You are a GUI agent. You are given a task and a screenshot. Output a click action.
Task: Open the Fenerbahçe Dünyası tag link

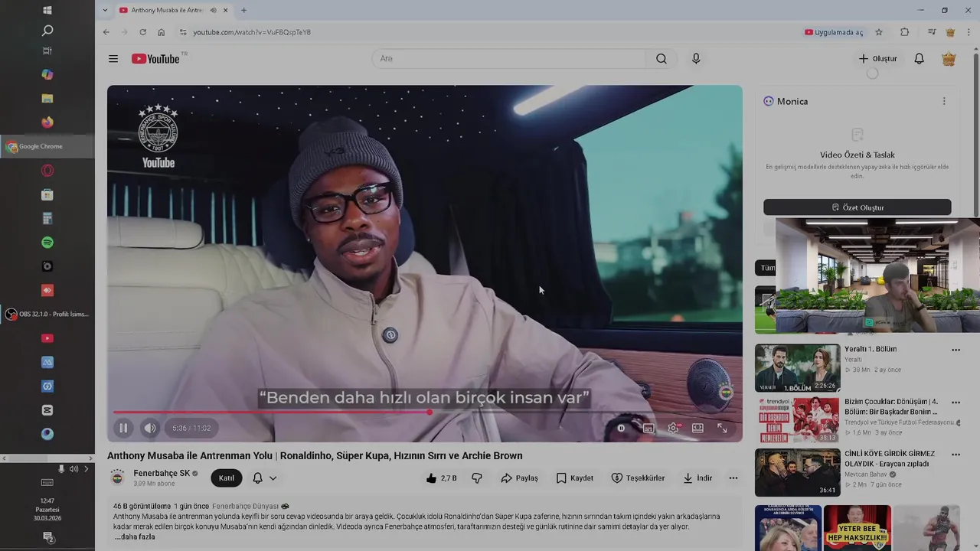[x=246, y=507]
